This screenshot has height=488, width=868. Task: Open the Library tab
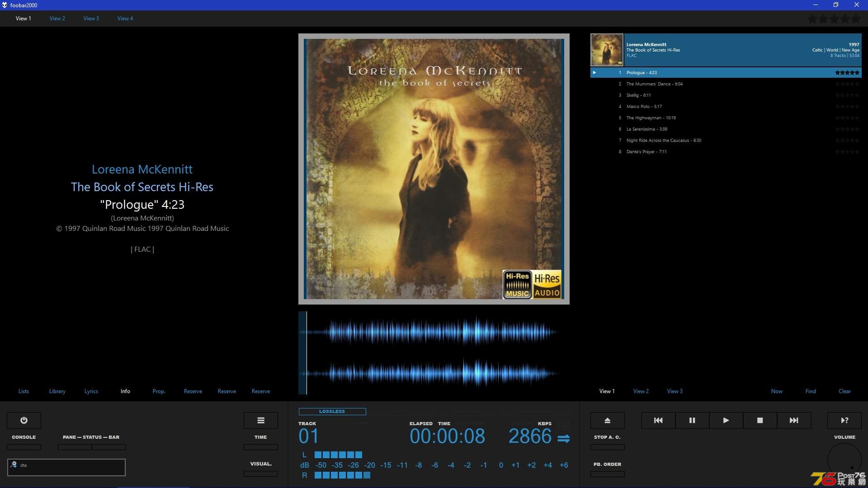(57, 391)
